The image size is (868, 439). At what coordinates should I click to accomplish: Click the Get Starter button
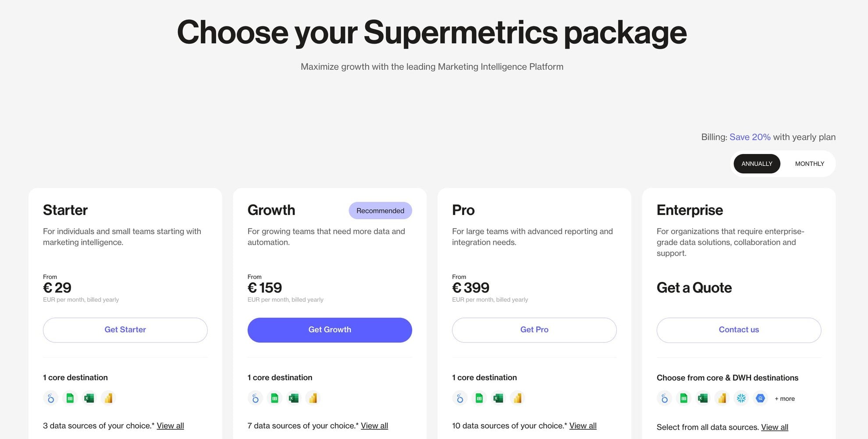click(125, 330)
